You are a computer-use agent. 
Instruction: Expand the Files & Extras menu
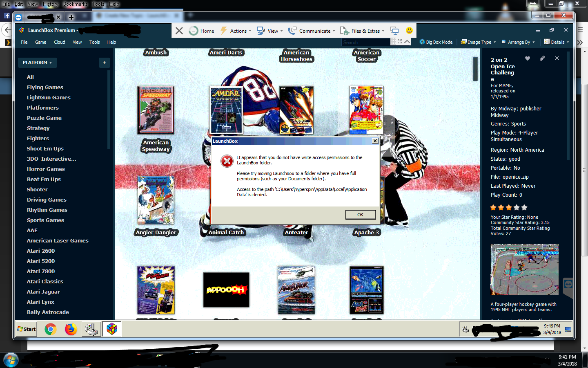point(363,31)
